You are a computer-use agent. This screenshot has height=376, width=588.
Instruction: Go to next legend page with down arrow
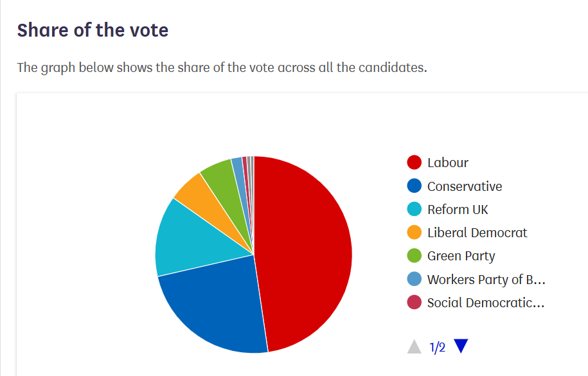coord(461,347)
